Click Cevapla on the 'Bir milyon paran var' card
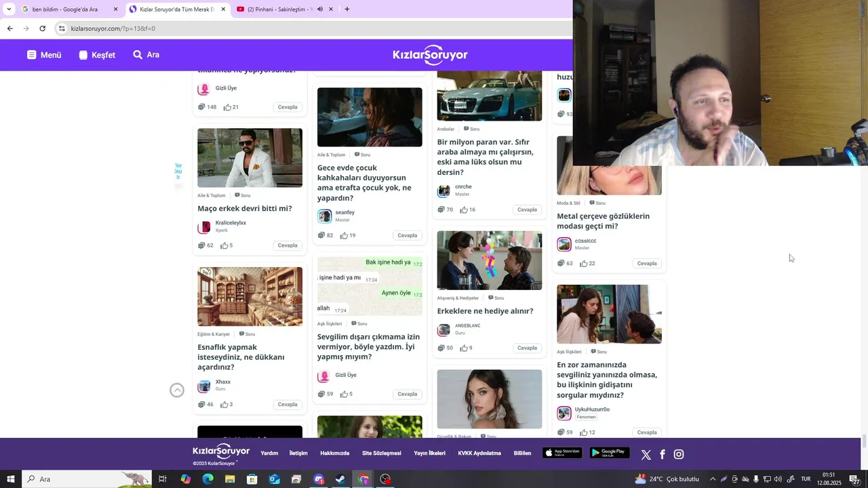Viewport: 868px width, 488px height. [x=527, y=209]
